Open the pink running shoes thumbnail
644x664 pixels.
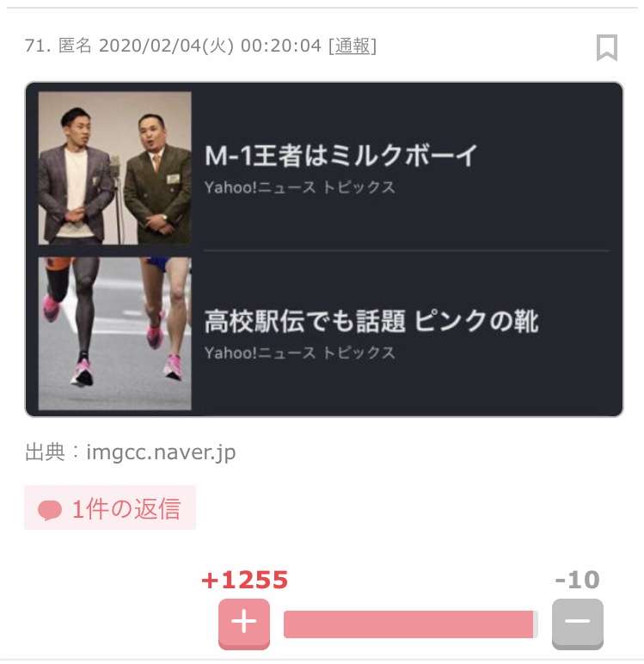[115, 333]
